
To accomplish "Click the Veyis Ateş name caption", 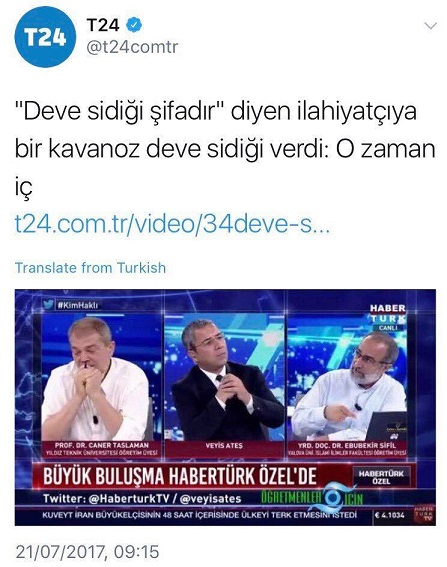I will tap(224, 446).
